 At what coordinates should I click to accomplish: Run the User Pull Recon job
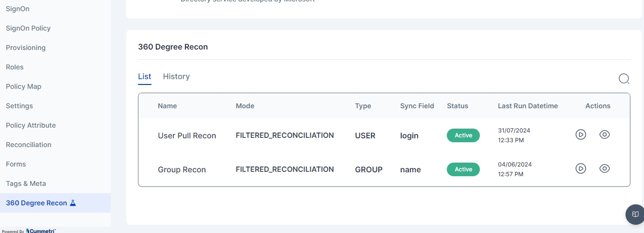tap(580, 135)
